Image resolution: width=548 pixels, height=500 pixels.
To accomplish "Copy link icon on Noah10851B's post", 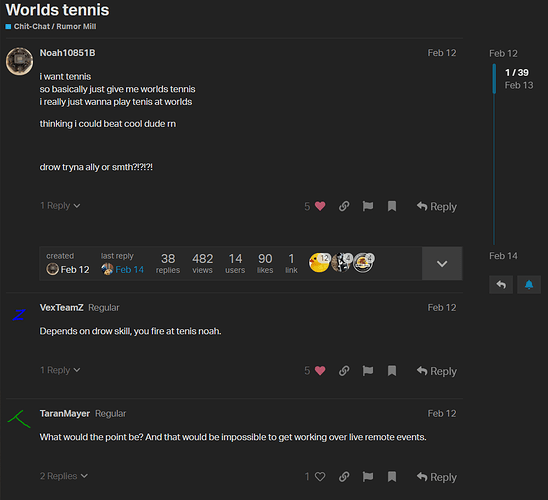I will [344, 206].
